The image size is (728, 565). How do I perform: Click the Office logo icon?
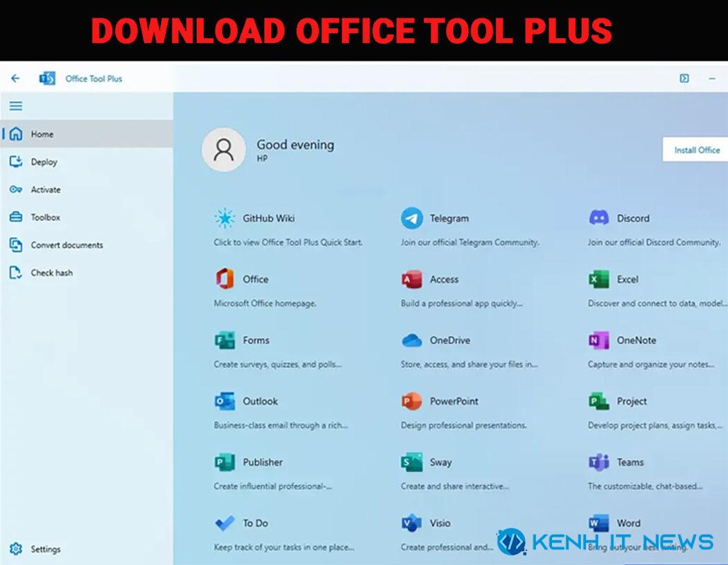[225, 279]
